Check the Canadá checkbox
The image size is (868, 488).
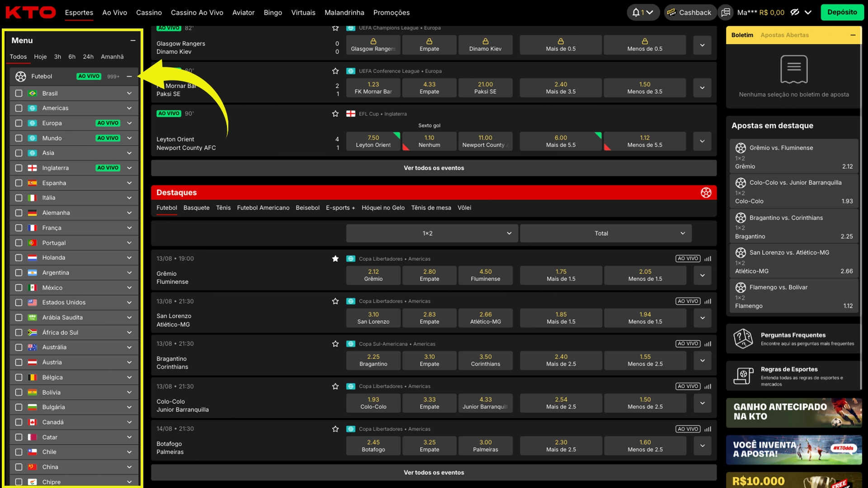(x=19, y=422)
